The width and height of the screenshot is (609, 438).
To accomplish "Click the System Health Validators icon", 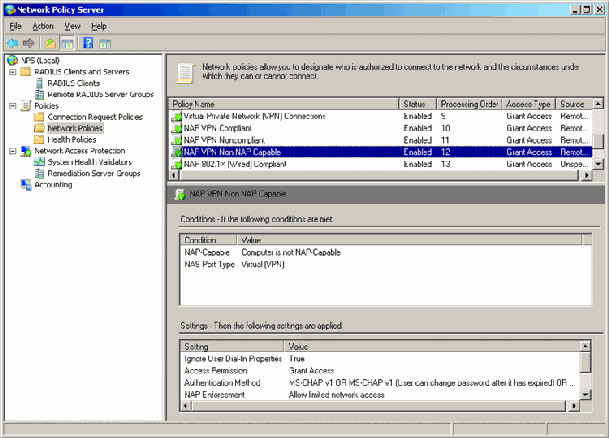I will click(39, 162).
